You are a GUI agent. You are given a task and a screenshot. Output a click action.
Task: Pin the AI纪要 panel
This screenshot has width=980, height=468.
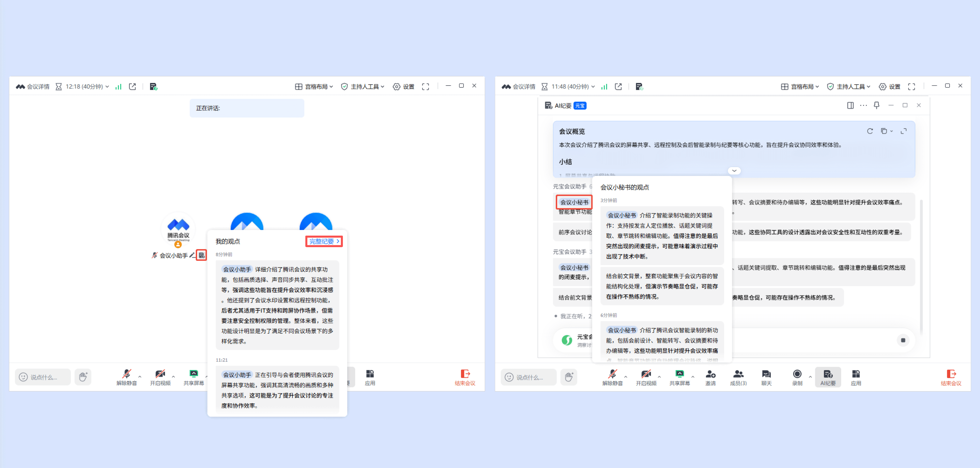876,105
